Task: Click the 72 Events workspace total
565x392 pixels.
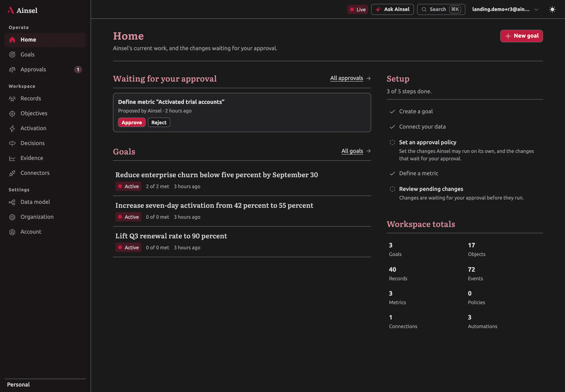Action: (475, 274)
